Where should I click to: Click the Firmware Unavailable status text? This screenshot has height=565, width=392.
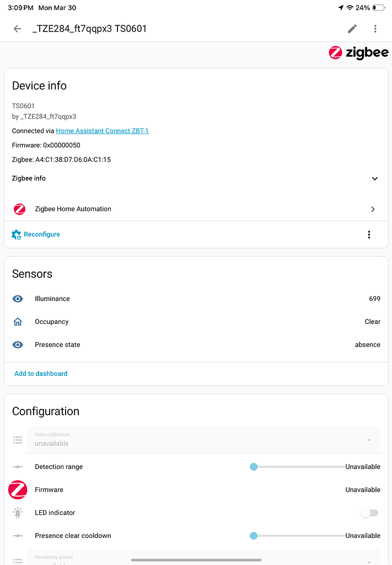click(363, 490)
